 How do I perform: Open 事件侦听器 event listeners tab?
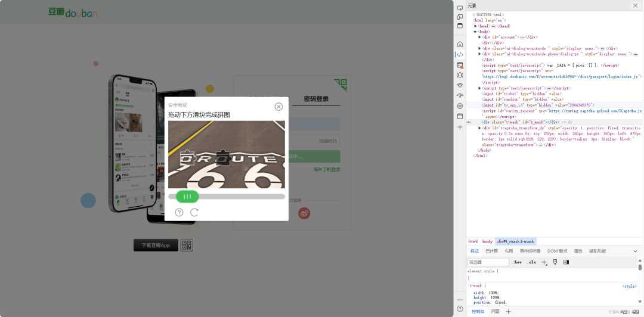530,251
